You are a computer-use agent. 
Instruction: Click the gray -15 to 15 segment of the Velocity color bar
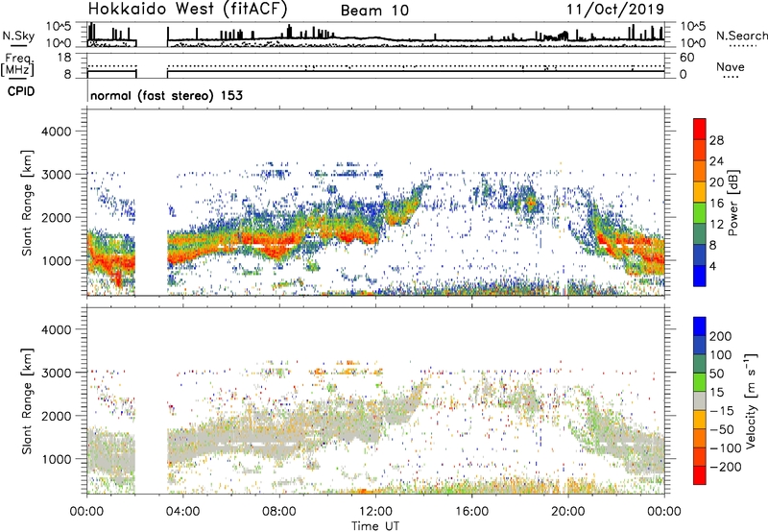click(700, 400)
